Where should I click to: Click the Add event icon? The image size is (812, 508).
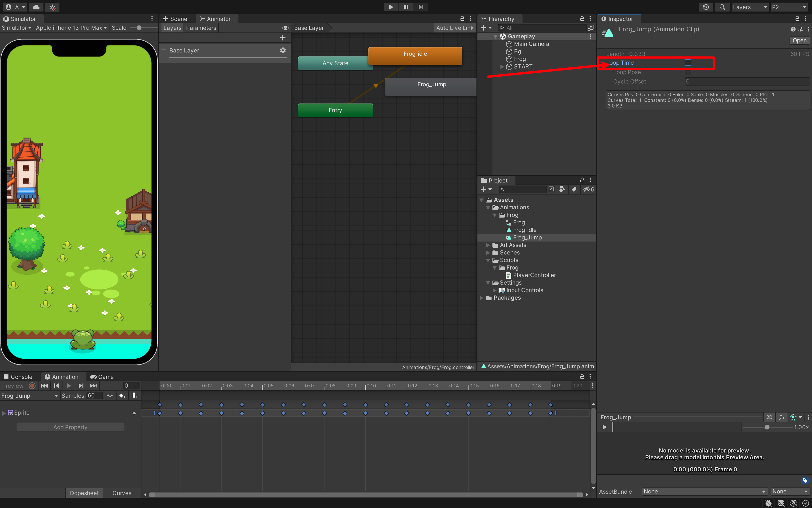(x=135, y=395)
